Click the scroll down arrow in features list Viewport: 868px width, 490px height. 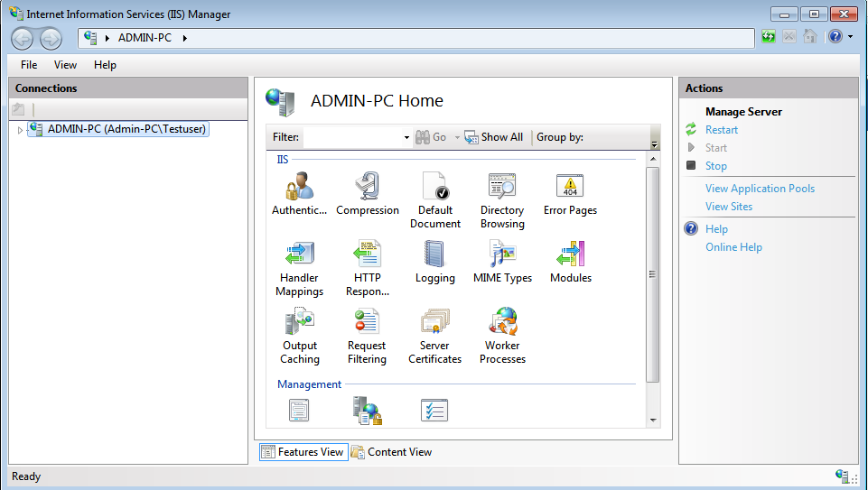653,421
